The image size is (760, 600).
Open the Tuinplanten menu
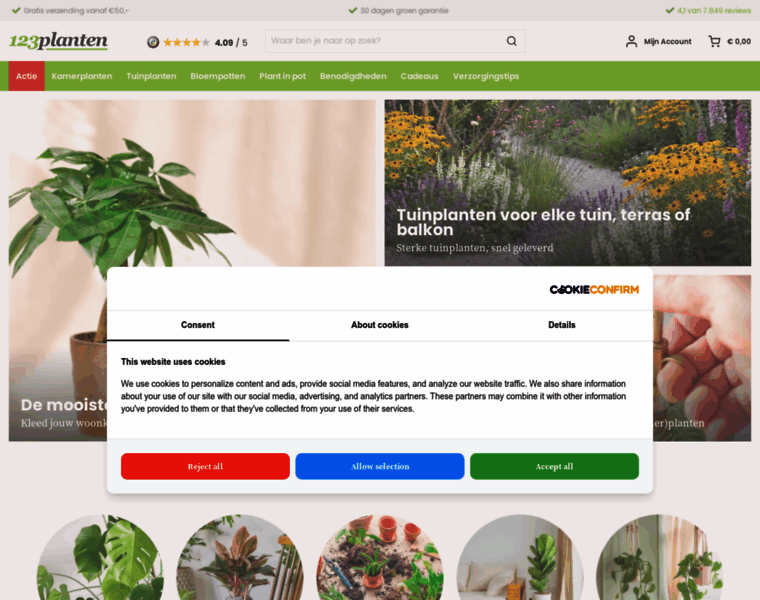point(151,76)
